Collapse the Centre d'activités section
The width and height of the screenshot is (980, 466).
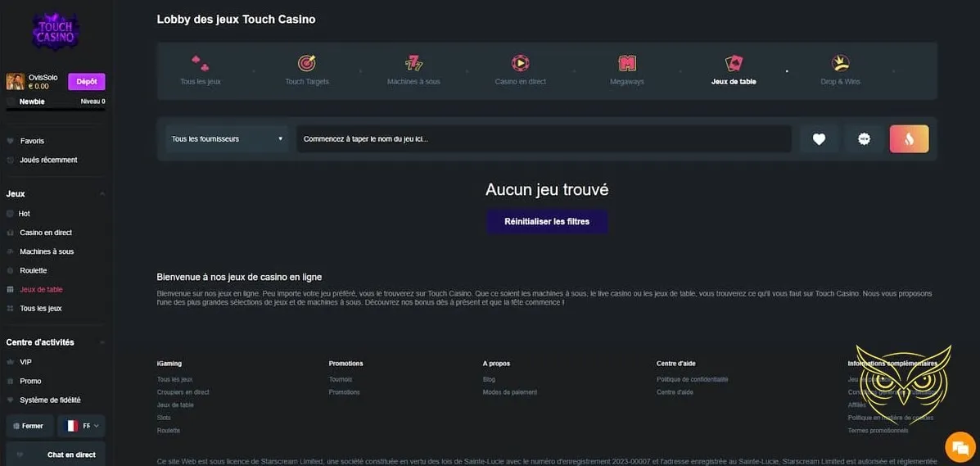point(102,343)
